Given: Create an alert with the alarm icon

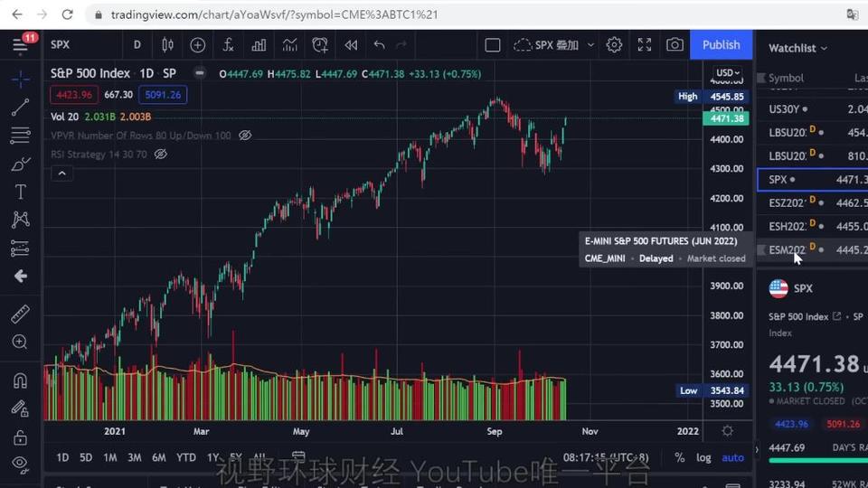Looking at the screenshot, I should (320, 45).
